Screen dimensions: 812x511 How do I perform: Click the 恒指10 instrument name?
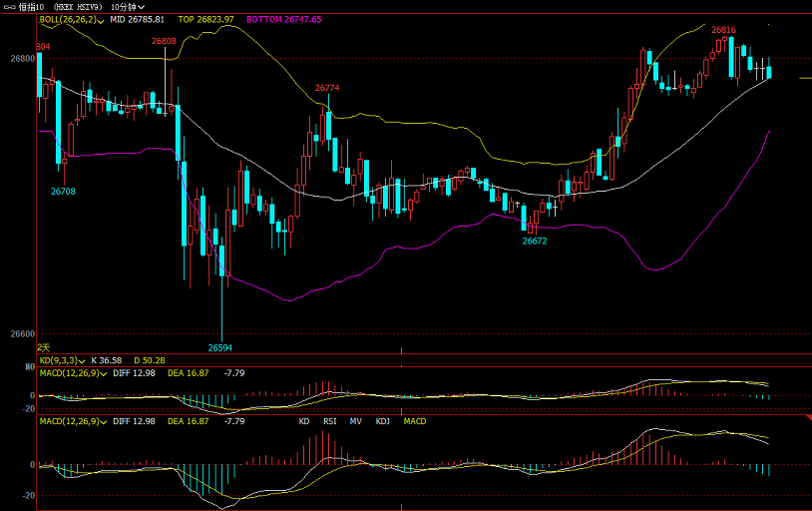pyautogui.click(x=32, y=6)
